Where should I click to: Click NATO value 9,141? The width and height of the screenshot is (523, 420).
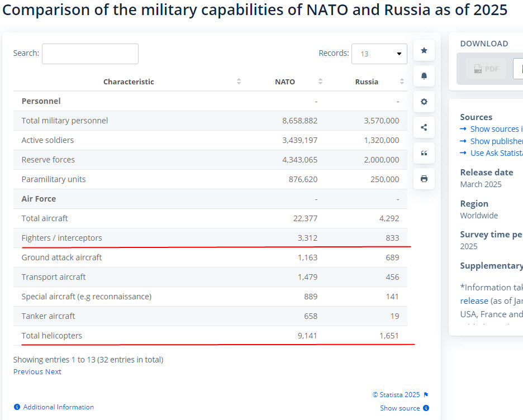click(307, 336)
